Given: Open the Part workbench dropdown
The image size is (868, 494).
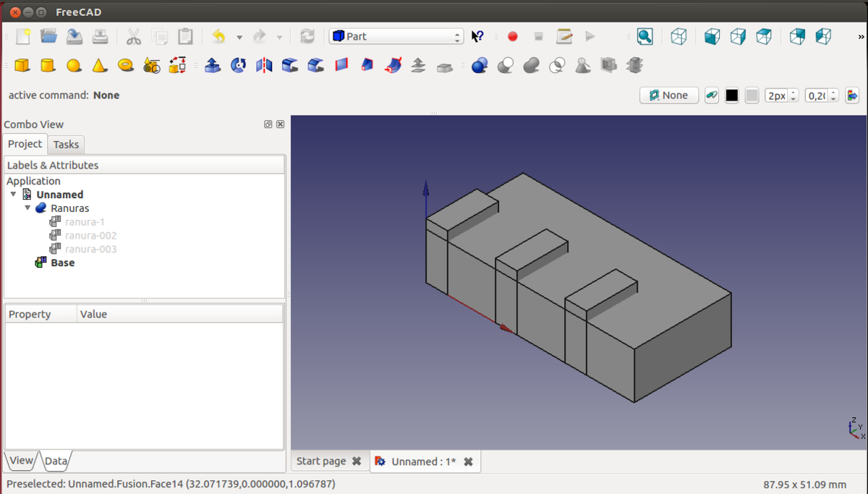Looking at the screenshot, I should (x=396, y=36).
